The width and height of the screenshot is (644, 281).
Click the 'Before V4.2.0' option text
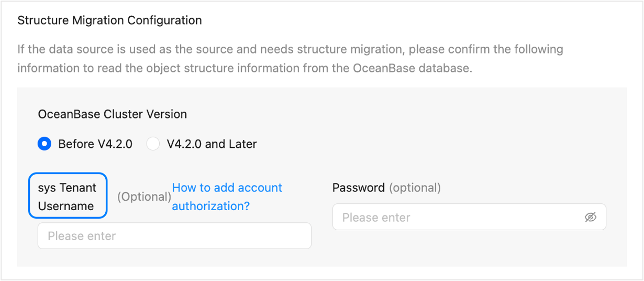[x=95, y=144]
